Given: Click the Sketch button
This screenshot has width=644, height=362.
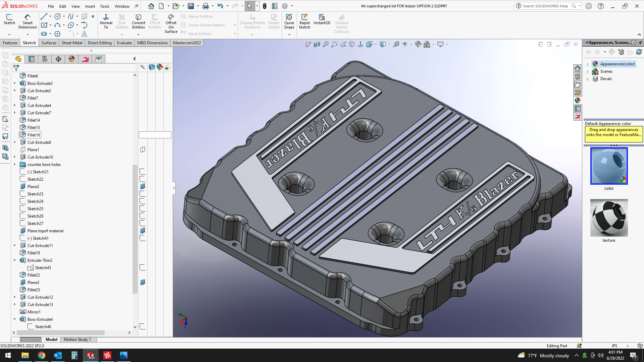Looking at the screenshot, I should click(9, 19).
